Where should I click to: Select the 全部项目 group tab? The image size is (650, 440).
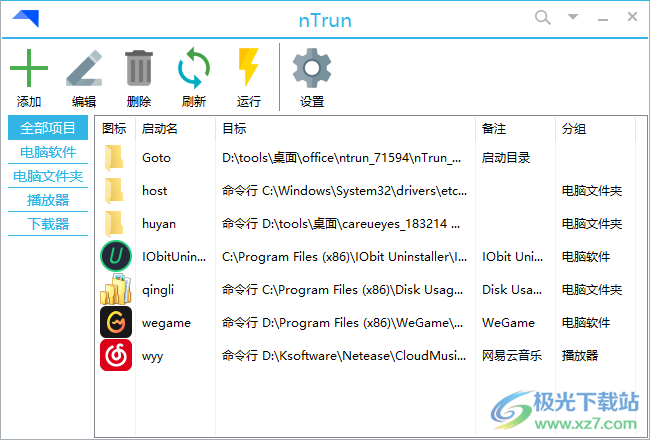[x=48, y=128]
